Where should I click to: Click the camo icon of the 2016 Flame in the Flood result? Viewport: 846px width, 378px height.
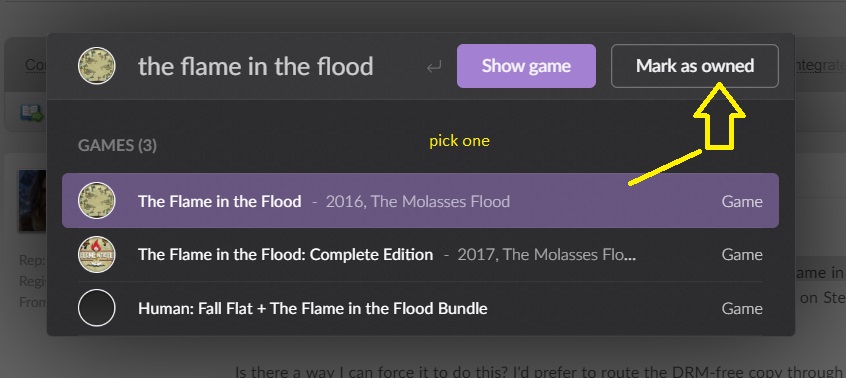97,201
